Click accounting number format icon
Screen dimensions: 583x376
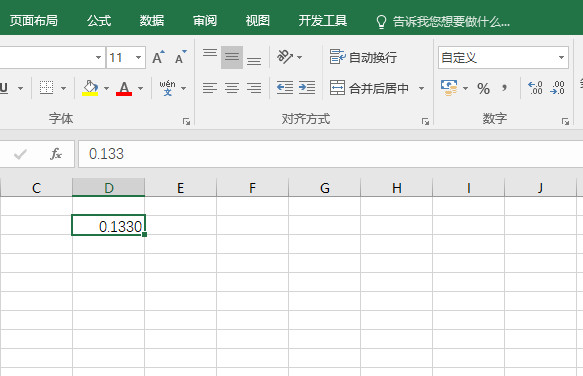tap(449, 88)
